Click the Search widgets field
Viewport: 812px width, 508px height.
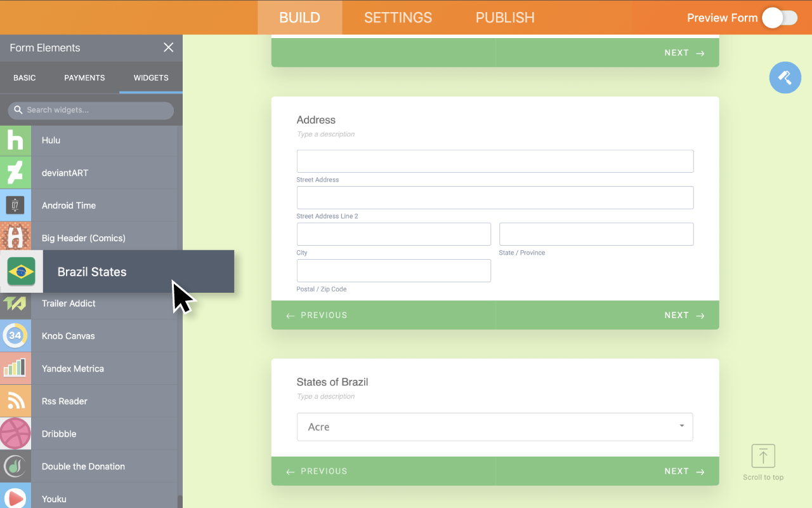91,110
